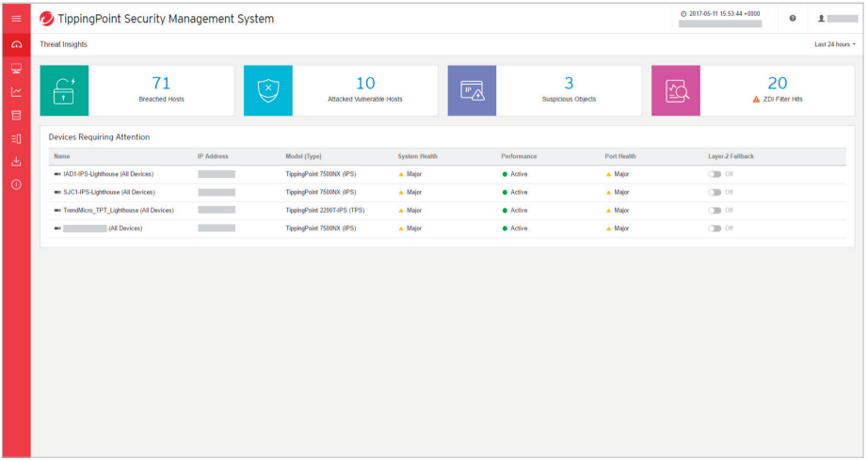Click Port Health warning icon for SJC1-IPS-Lighthouse
The image size is (868, 461).
click(x=608, y=193)
